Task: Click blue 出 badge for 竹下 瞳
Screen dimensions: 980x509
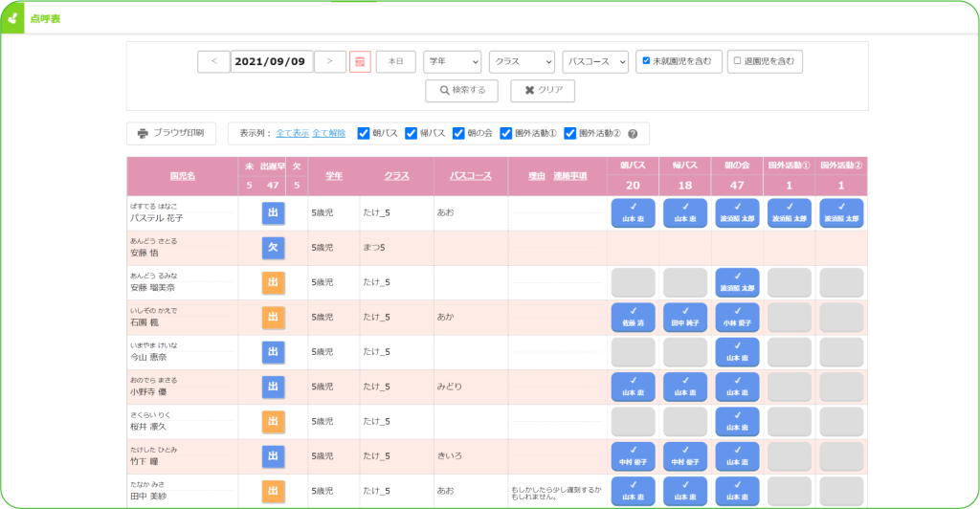Action: tap(273, 456)
